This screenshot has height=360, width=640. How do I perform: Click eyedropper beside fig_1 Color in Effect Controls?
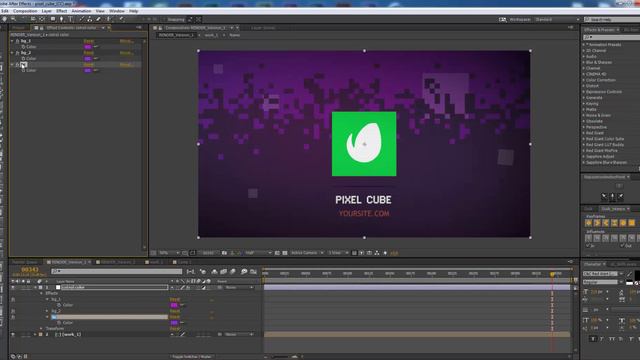coord(96,47)
